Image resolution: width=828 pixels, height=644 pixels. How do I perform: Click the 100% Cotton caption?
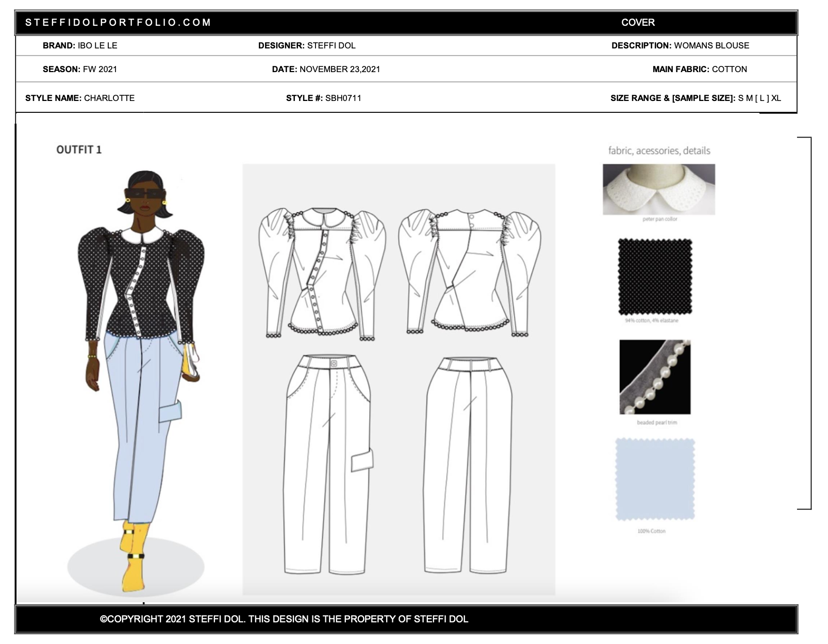click(651, 531)
